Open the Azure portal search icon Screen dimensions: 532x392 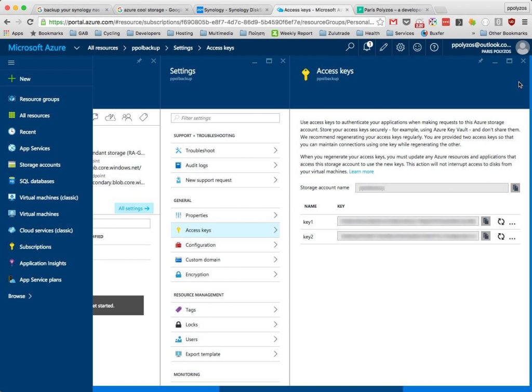350,47
